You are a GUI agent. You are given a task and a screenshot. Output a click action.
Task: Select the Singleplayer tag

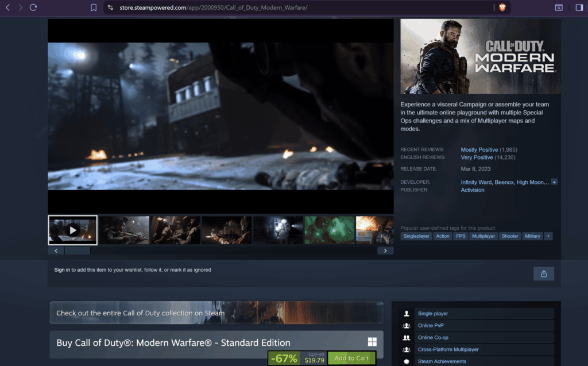click(x=416, y=236)
